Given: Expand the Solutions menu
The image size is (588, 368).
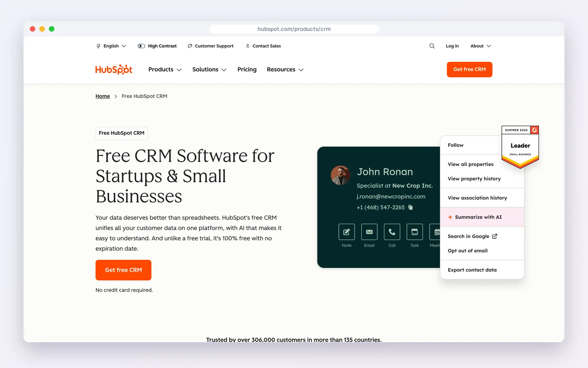Looking at the screenshot, I should pyautogui.click(x=209, y=70).
